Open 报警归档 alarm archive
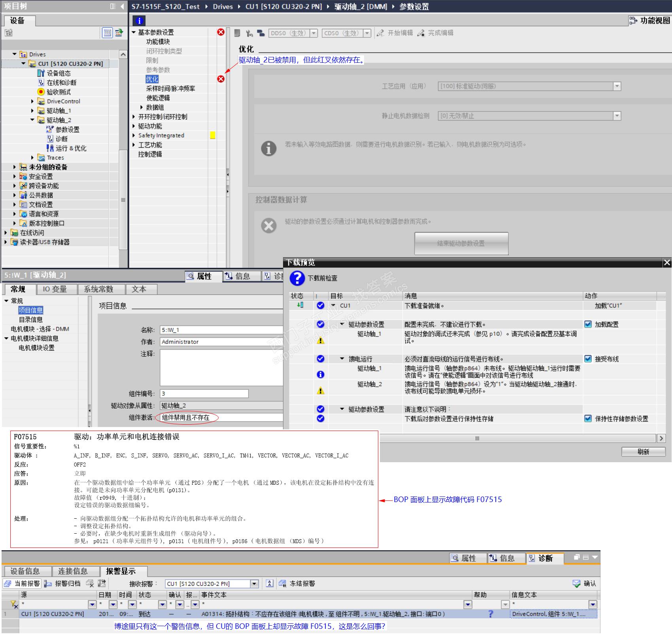The height and width of the screenshot is (634, 672). (62, 583)
